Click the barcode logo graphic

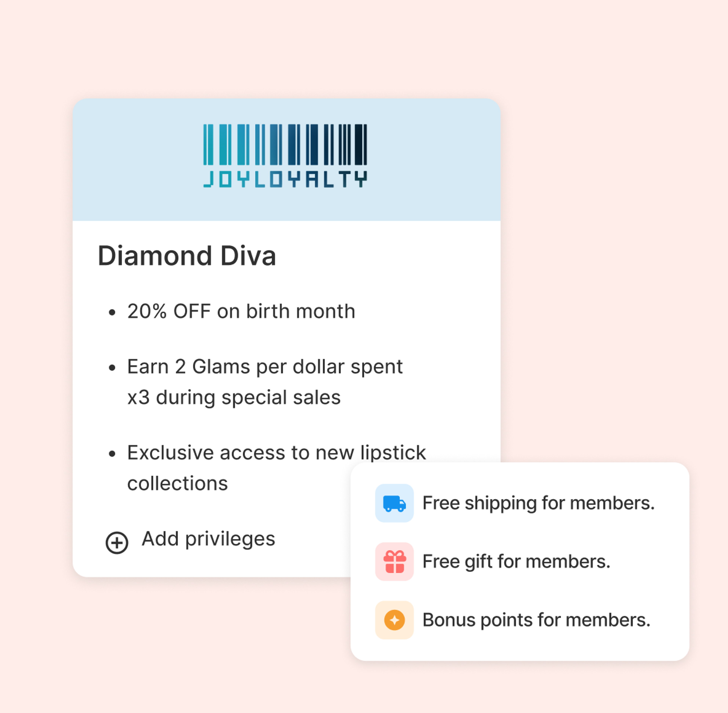tap(285, 145)
